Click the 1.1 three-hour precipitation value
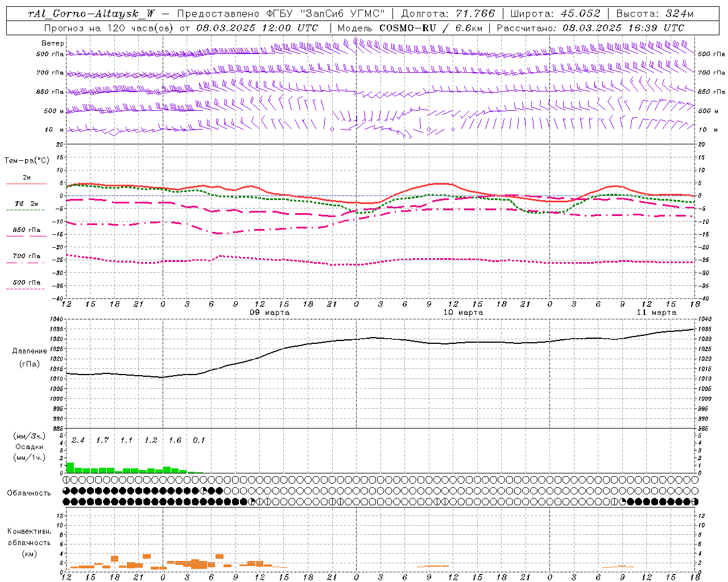 [x=126, y=440]
